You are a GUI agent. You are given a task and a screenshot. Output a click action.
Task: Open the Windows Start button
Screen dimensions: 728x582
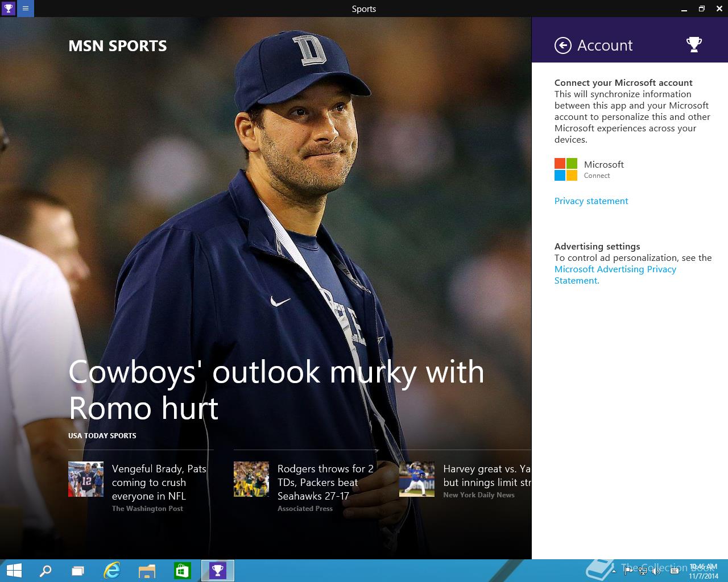[14, 571]
